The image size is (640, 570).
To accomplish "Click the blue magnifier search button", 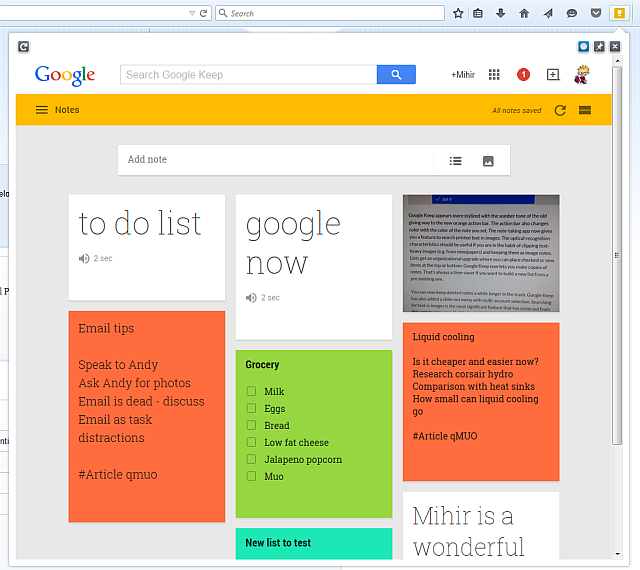I will pos(396,75).
